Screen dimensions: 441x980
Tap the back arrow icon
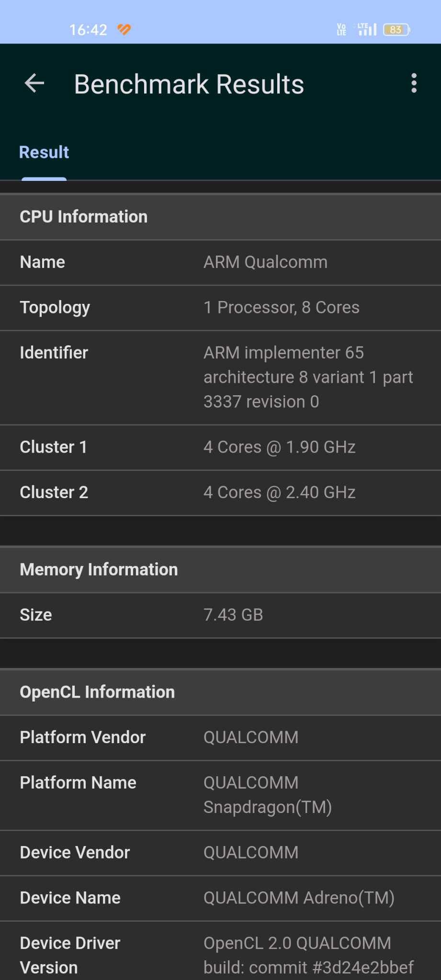click(x=34, y=84)
